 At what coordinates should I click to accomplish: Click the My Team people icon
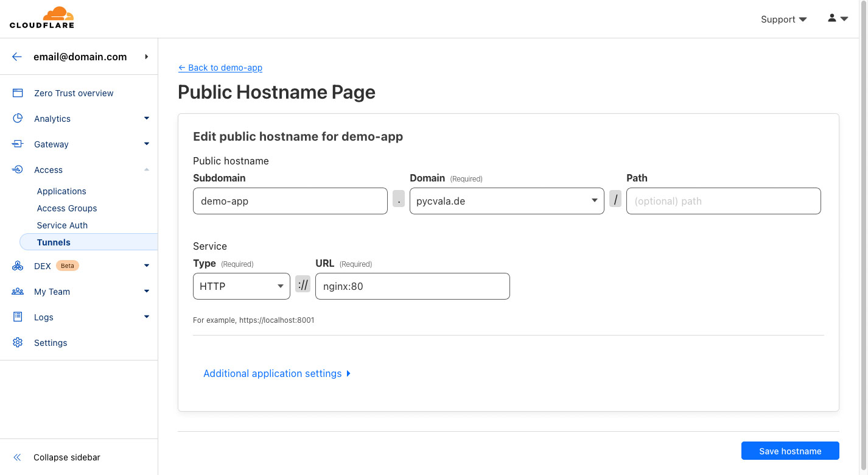(x=18, y=292)
